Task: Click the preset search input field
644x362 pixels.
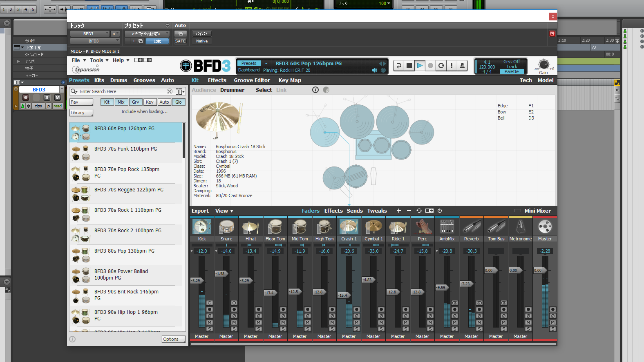Action: coord(123,91)
